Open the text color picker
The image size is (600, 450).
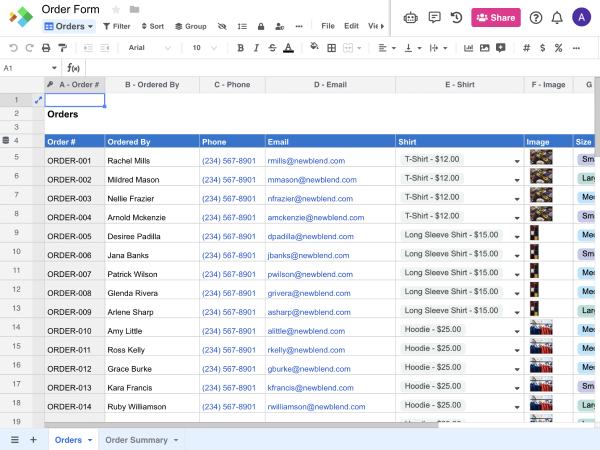(288, 47)
